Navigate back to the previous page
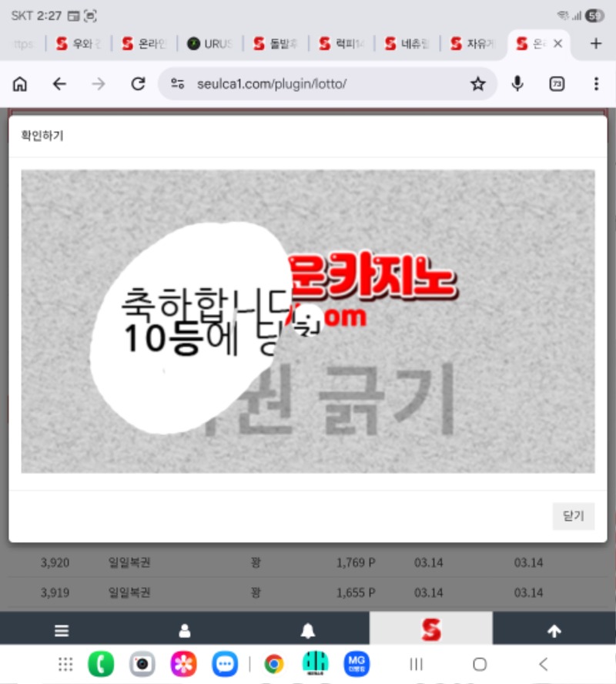The width and height of the screenshot is (616, 684). 59,84
